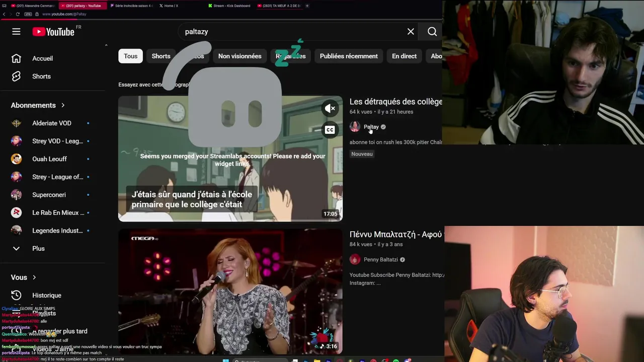Click the YouTube logo
Image resolution: width=644 pixels, height=362 pixels.
pyautogui.click(x=53, y=32)
